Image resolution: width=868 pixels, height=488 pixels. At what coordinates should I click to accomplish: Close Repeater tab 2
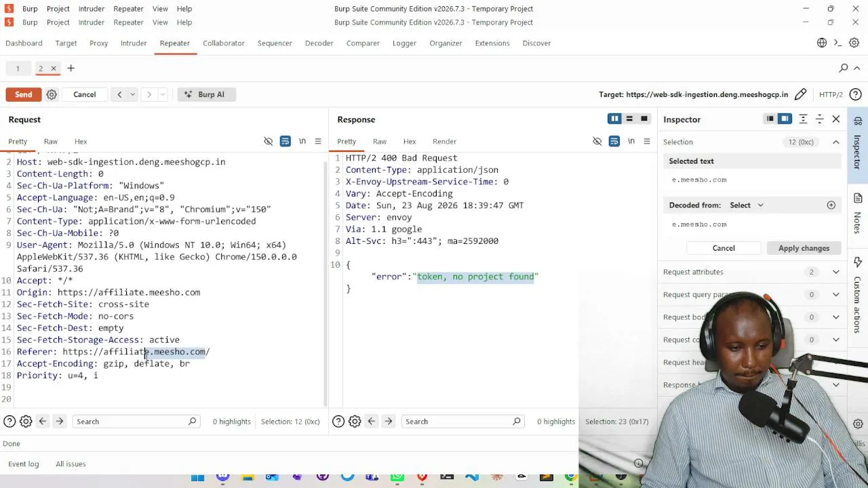click(54, 68)
